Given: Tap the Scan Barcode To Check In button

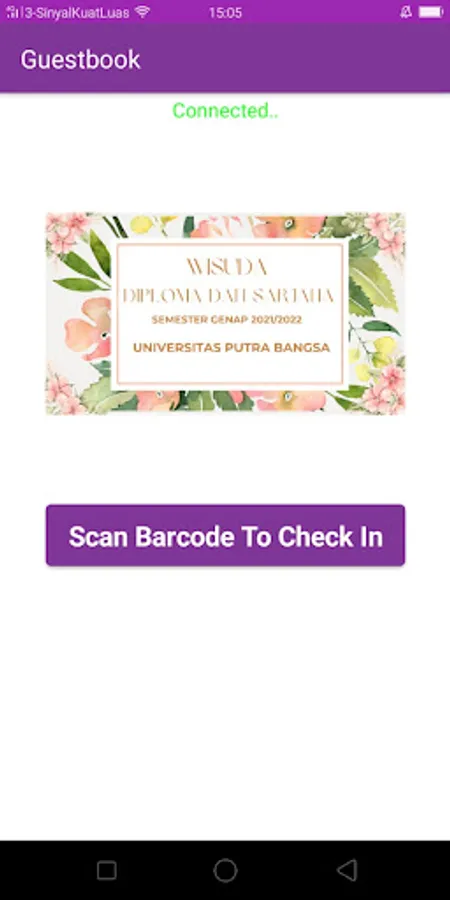Looking at the screenshot, I should [x=225, y=536].
